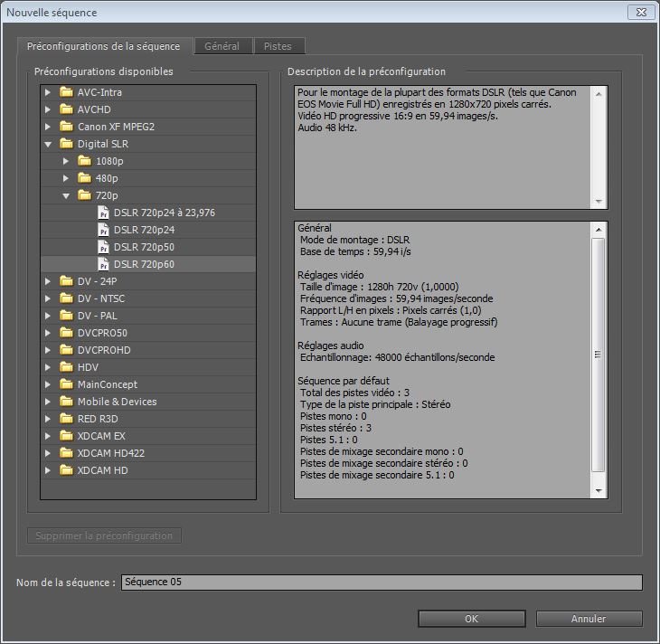This screenshot has height=644, width=660.
Task: Click scroll-down arrow of preset description box
Action: click(x=599, y=202)
